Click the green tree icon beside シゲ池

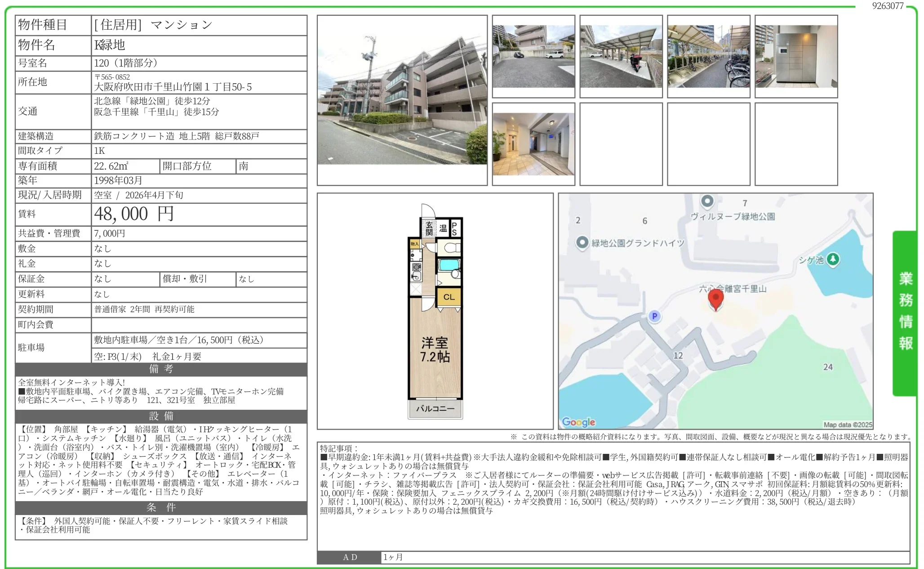(x=834, y=260)
